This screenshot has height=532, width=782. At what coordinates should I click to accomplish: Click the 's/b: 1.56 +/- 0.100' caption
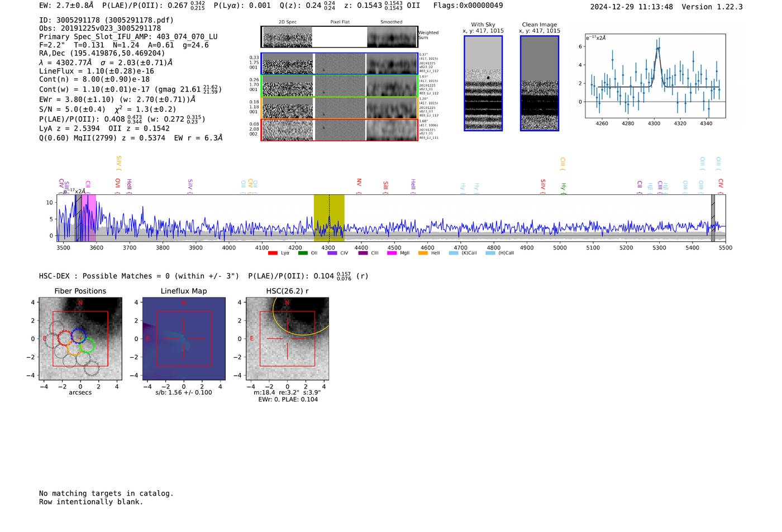[x=184, y=392]
